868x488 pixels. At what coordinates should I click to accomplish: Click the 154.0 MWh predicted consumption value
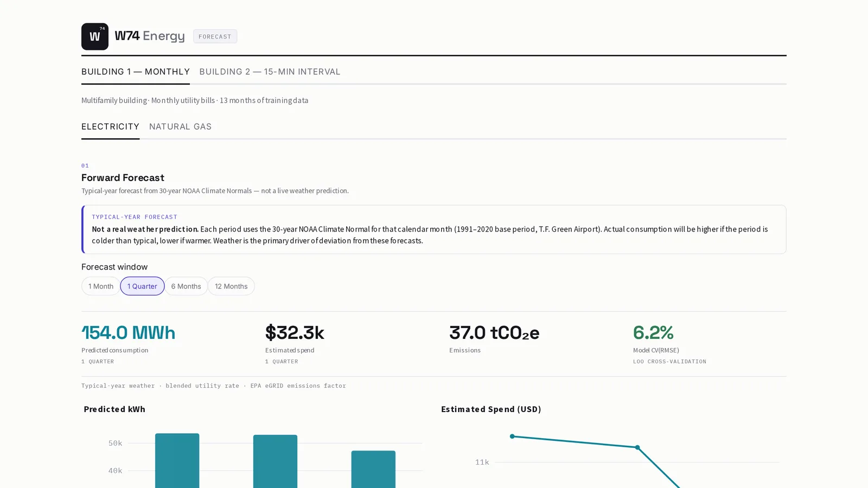coord(128,332)
